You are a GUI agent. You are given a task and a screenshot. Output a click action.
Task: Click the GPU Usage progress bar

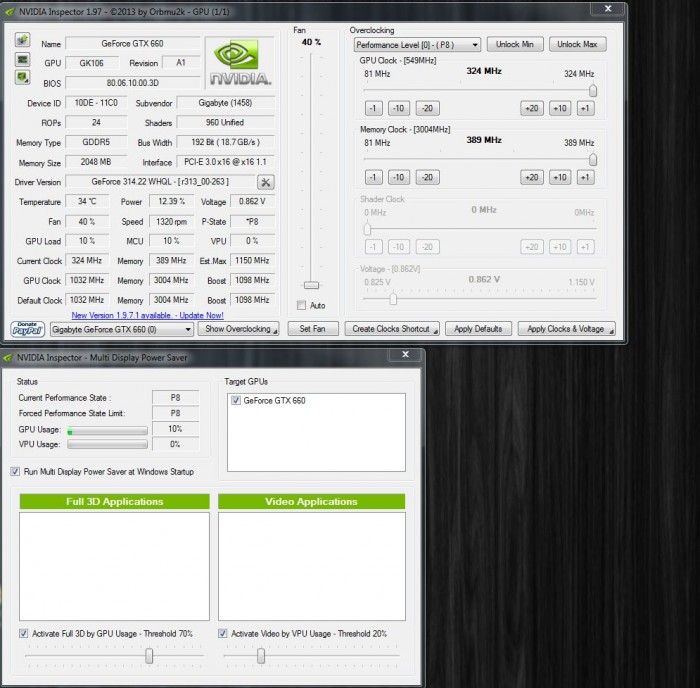tap(107, 431)
